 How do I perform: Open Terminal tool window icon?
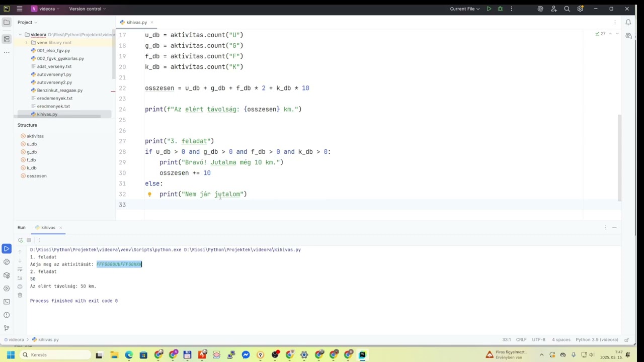[x=7, y=302]
